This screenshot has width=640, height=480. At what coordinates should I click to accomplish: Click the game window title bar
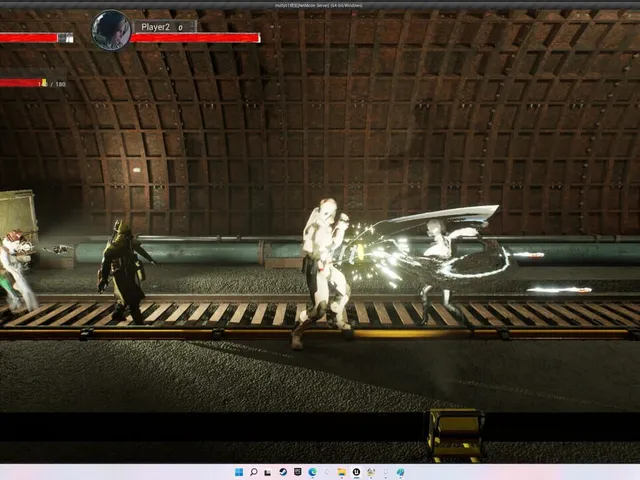click(x=320, y=5)
